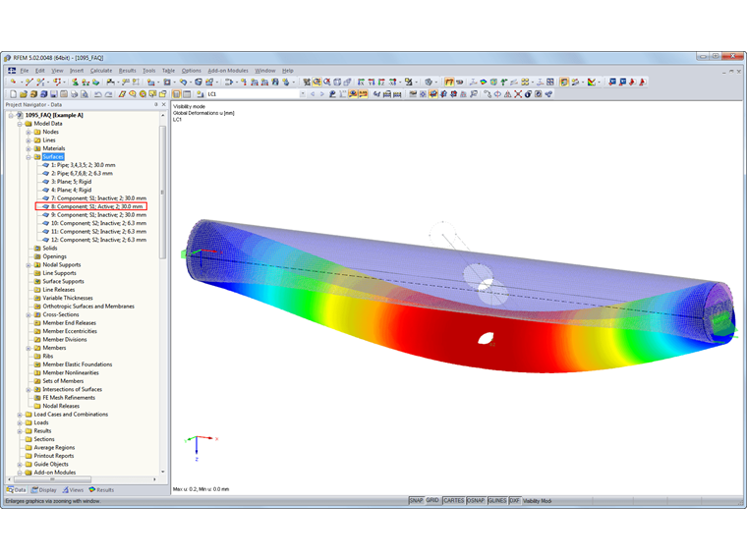The width and height of the screenshot is (747, 560).
Task: Click the navigator horizontal scrollbar
Action: [x=52, y=479]
